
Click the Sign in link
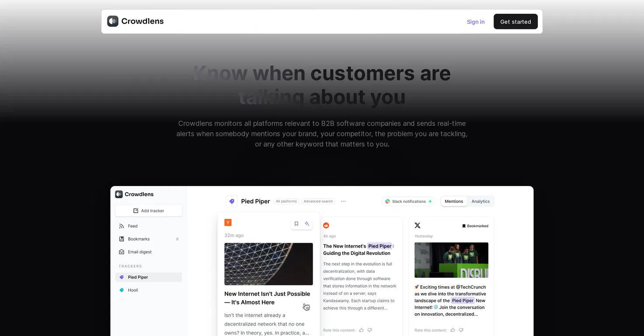[476, 21]
